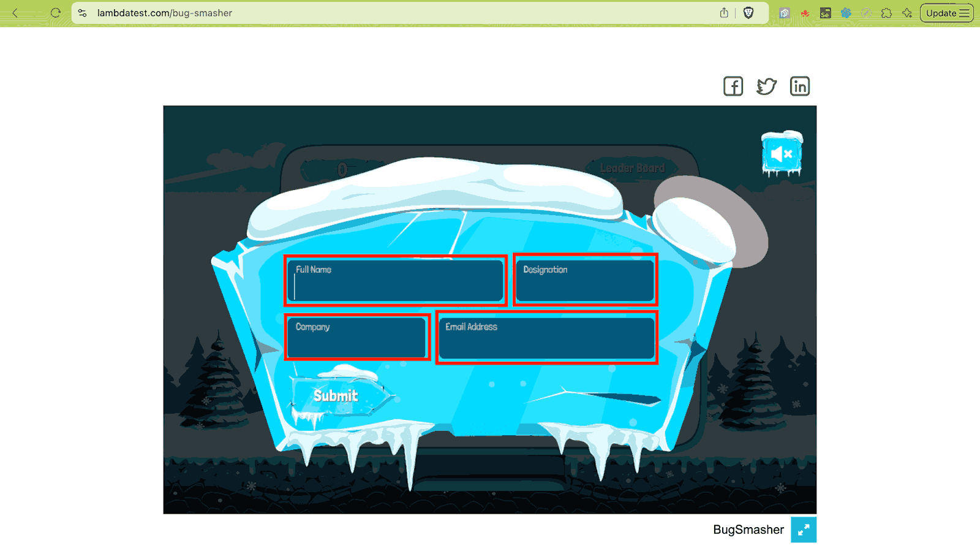Viewport: 980px width, 551px height.
Task: Click the red extension icon in toolbar
Action: pos(805,13)
